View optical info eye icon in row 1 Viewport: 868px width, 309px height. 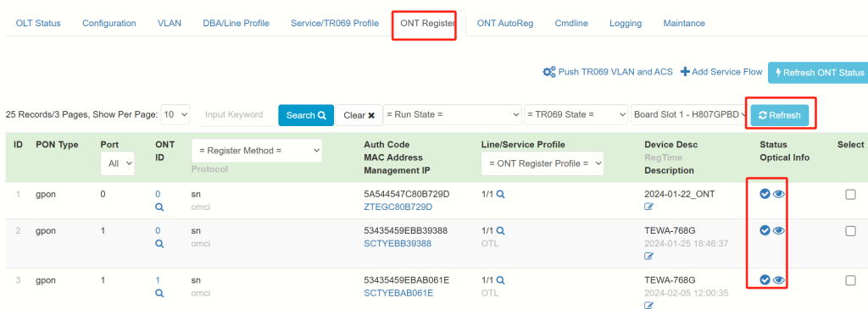pyautogui.click(x=779, y=194)
